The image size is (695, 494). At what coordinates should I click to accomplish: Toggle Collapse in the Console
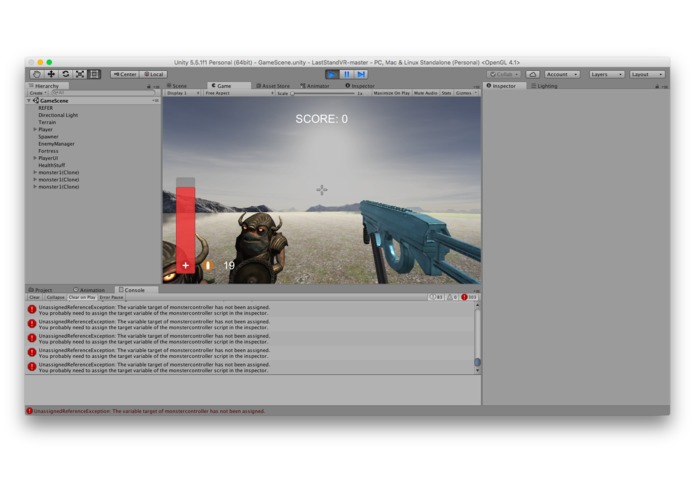tap(55, 297)
